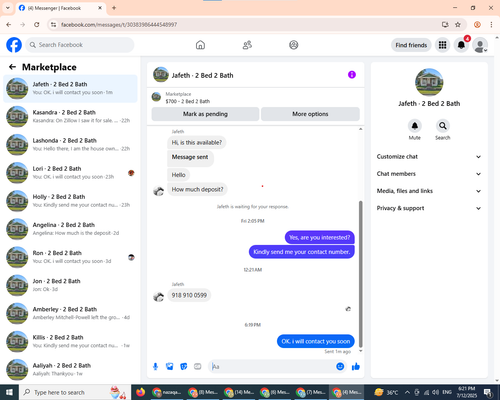Open Chrome three-dot menu
This screenshot has height=400, width=500.
(491, 25)
